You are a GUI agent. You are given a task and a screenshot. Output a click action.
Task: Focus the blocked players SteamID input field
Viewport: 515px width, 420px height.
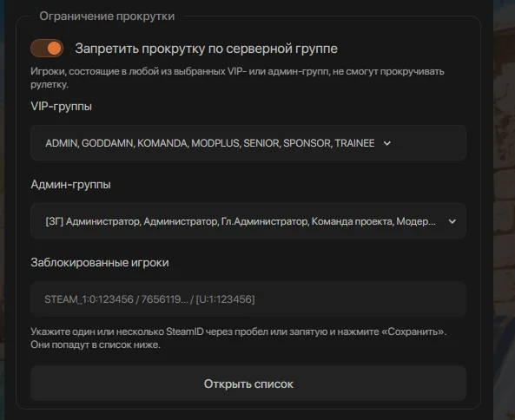pyautogui.click(x=248, y=299)
